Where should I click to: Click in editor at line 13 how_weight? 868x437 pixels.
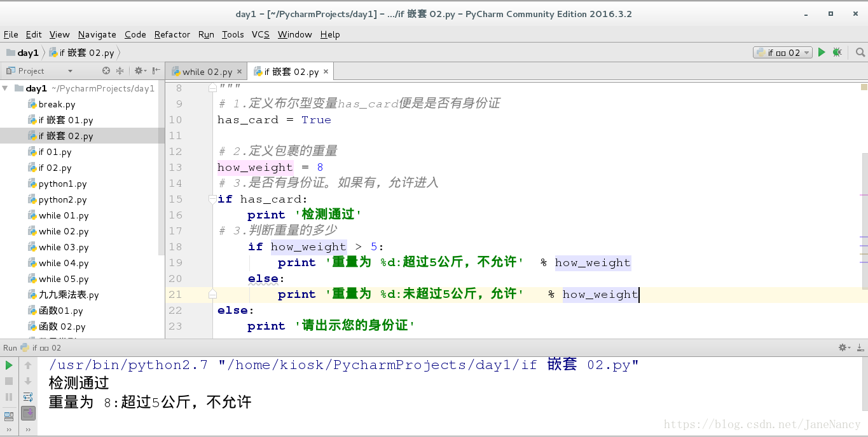(x=255, y=168)
